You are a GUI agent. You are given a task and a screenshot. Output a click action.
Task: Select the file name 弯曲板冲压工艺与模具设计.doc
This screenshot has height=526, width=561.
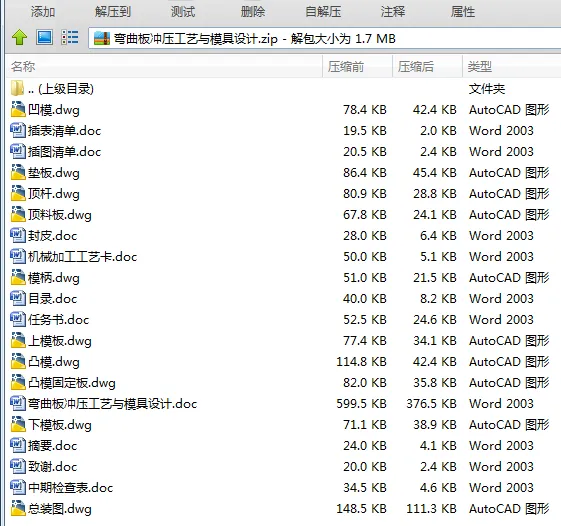(113, 404)
